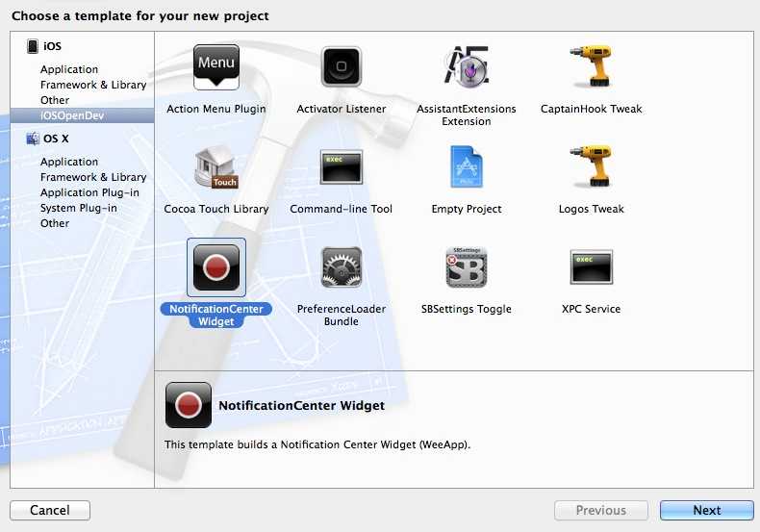Open the OS X Application category
This screenshot has height=532, width=760.
tap(69, 162)
